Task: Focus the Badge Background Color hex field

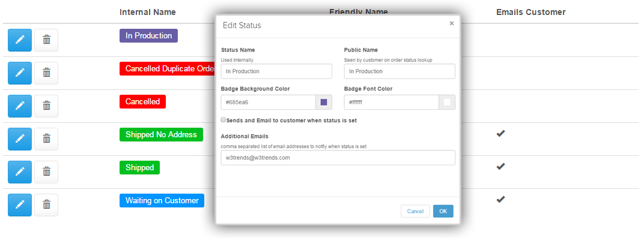Action: tap(268, 103)
